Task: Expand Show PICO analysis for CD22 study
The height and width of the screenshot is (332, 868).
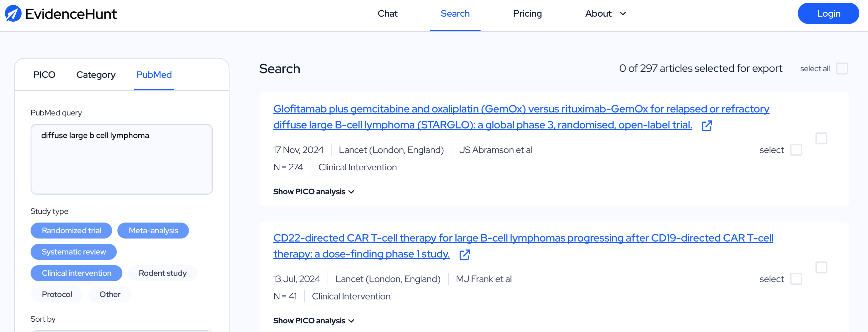Action: pyautogui.click(x=313, y=321)
